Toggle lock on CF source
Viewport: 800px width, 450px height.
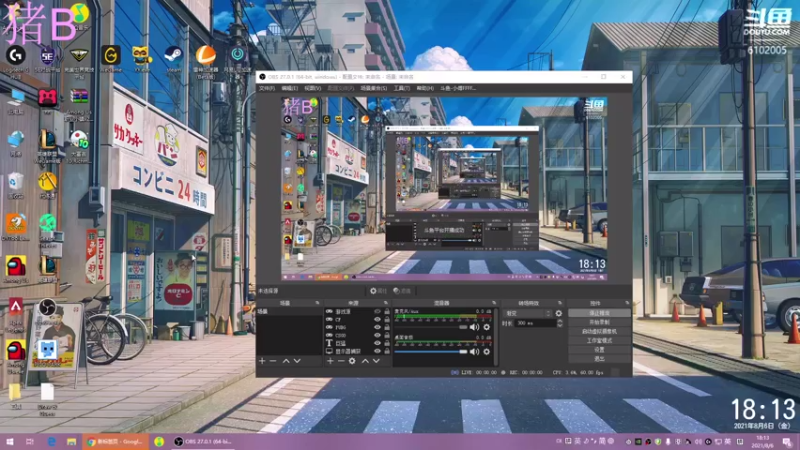(387, 319)
